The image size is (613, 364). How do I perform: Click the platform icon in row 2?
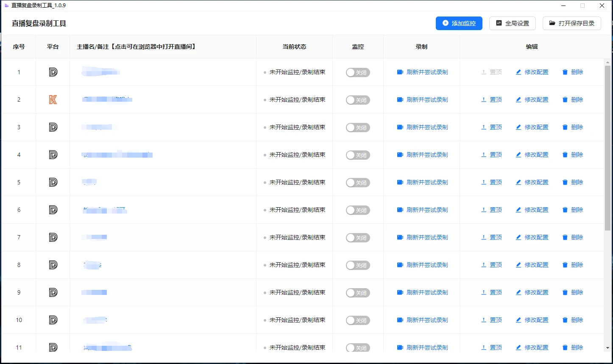coord(53,100)
